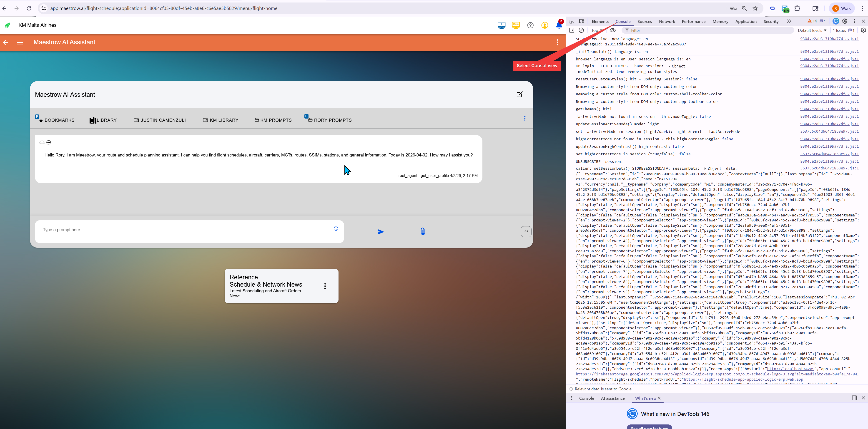Open DevTools settings gear in top bar

pos(845,21)
